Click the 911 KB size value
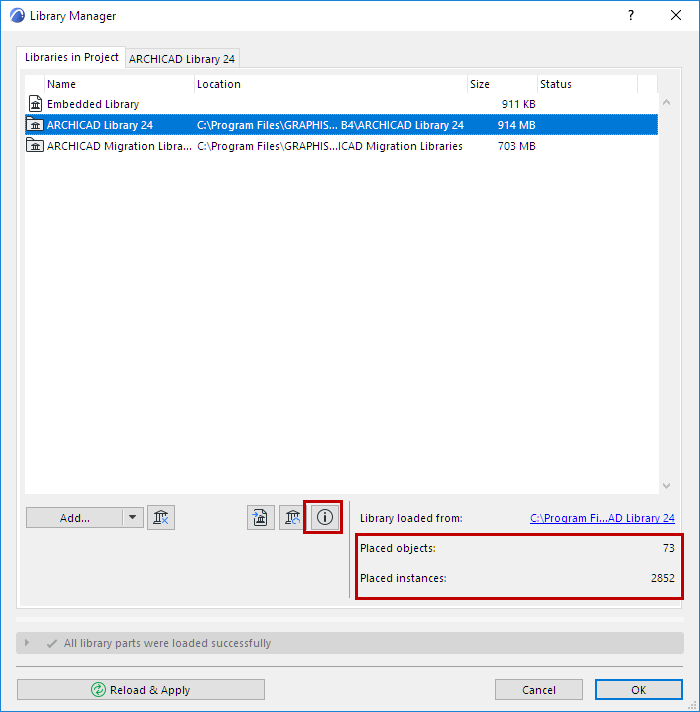 click(518, 104)
